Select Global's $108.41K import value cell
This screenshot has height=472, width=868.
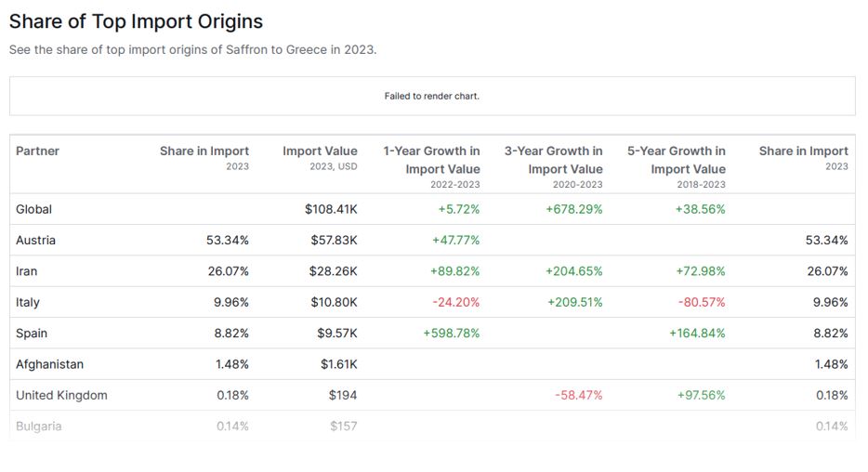[x=331, y=210]
